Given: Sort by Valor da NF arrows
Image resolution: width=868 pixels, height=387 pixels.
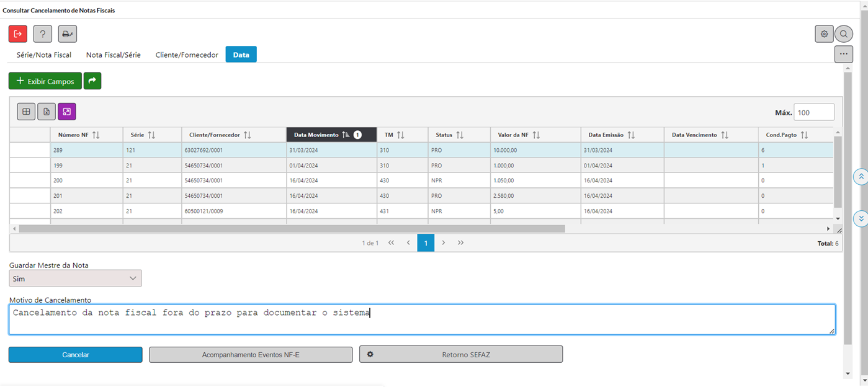Looking at the screenshot, I should click(536, 135).
